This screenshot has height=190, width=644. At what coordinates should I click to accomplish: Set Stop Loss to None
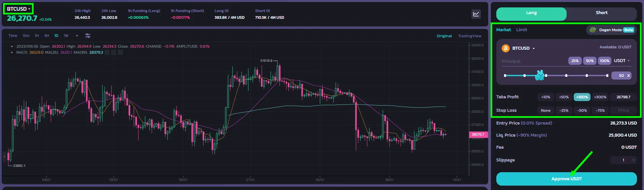point(545,110)
